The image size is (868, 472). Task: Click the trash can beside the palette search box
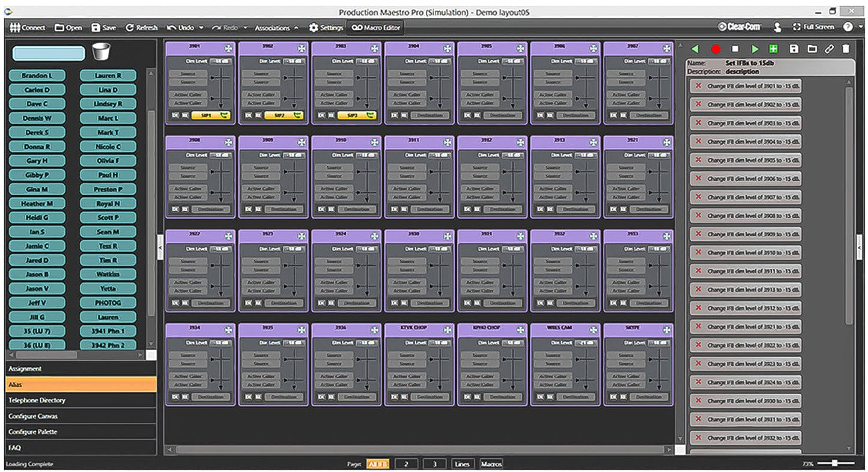[102, 52]
